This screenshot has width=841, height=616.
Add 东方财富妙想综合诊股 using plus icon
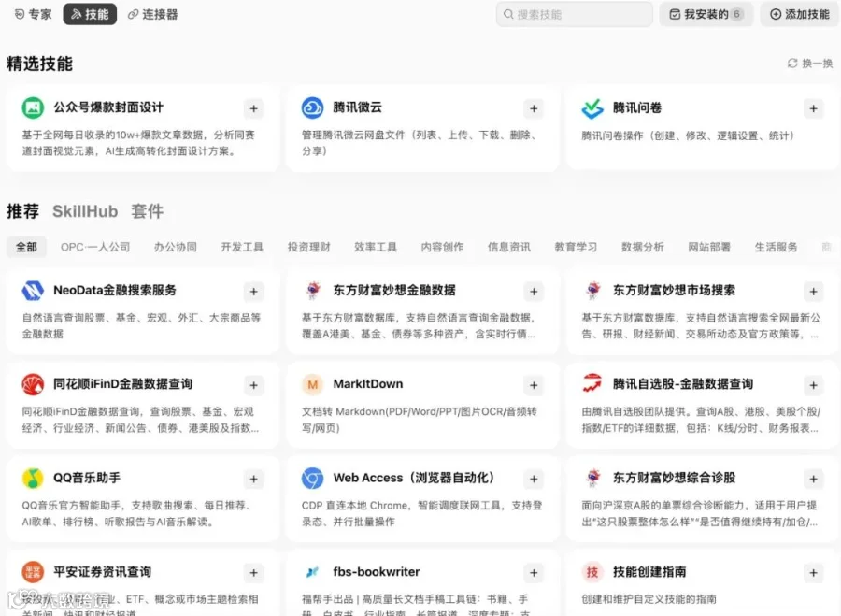(814, 480)
